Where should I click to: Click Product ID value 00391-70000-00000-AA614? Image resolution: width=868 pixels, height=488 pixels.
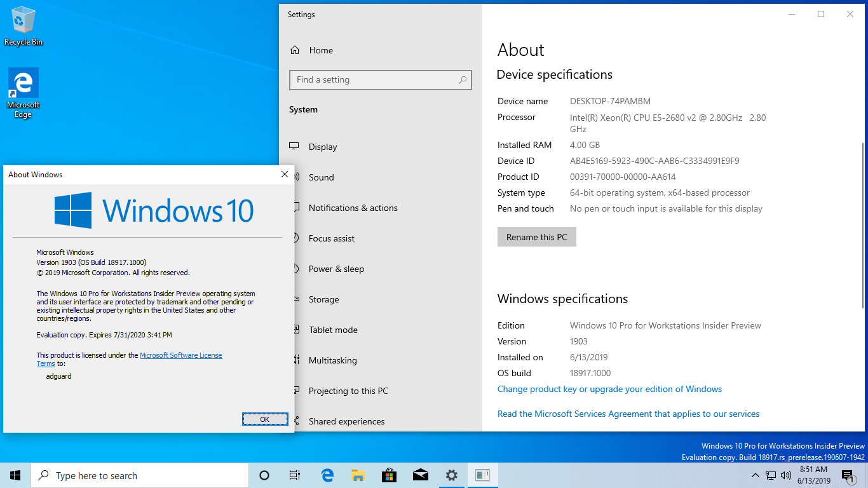pos(623,177)
